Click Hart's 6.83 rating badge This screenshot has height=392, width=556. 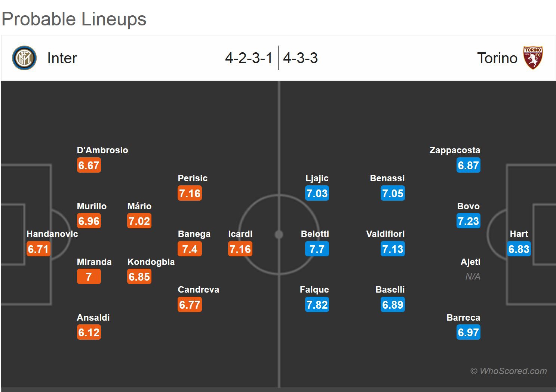tap(519, 249)
